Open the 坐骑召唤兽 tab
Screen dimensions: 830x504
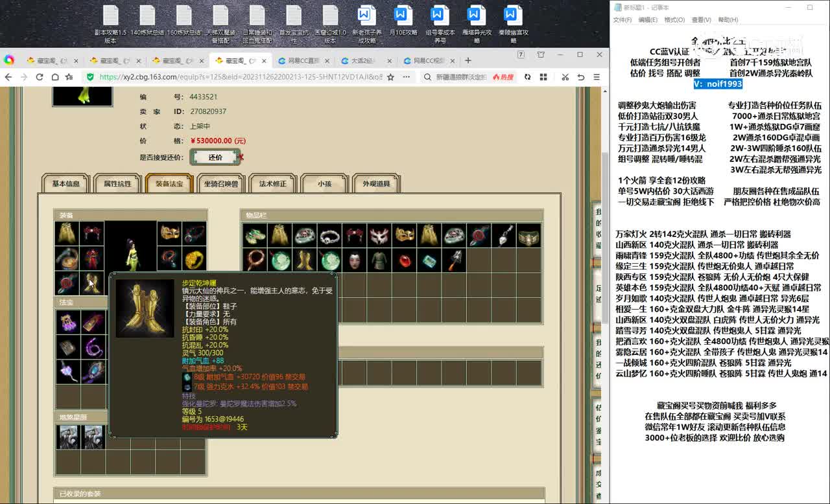tap(221, 184)
